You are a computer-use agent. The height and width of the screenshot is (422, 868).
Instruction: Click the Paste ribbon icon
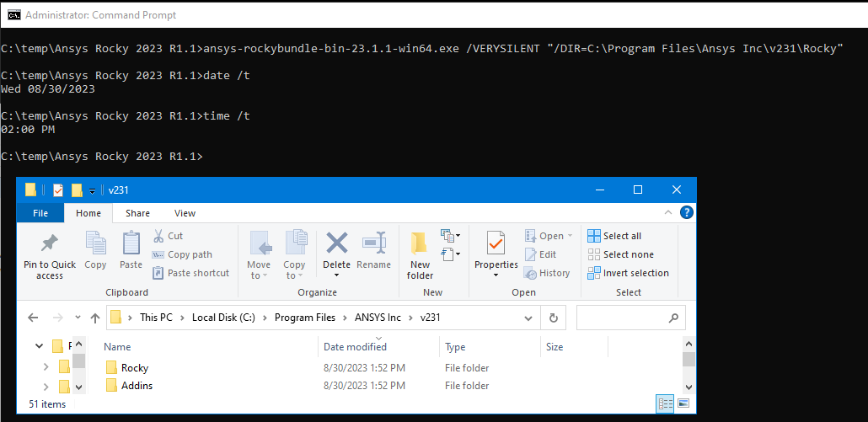click(x=131, y=243)
